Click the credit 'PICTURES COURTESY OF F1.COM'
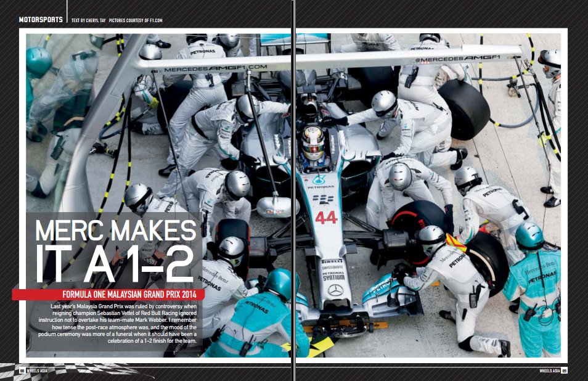Screen dimensions: 588x381 pos(136,20)
